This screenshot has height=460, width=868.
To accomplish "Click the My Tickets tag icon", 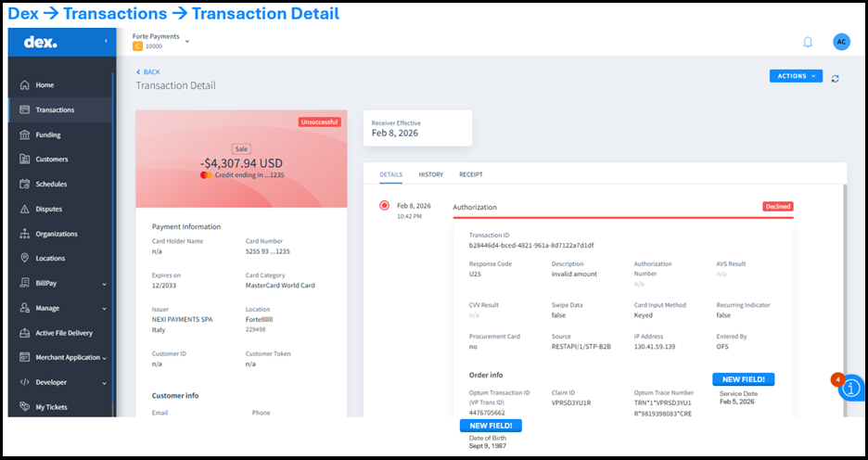I will [25, 407].
